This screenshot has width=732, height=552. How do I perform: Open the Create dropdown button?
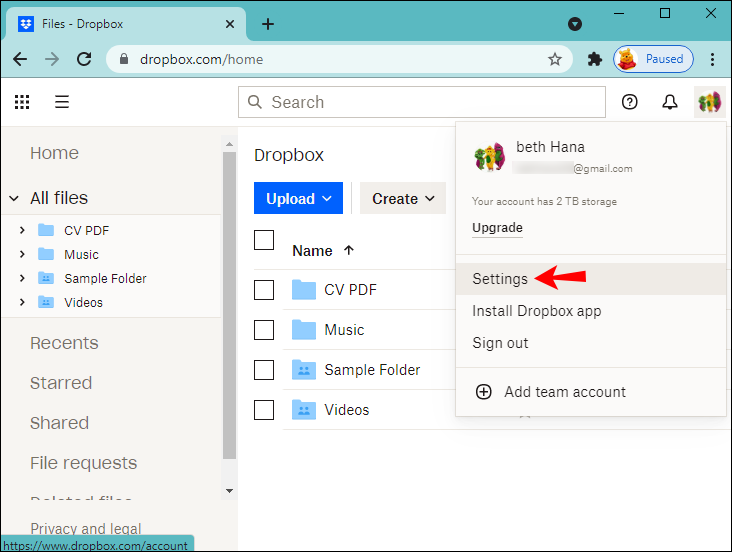click(x=403, y=198)
